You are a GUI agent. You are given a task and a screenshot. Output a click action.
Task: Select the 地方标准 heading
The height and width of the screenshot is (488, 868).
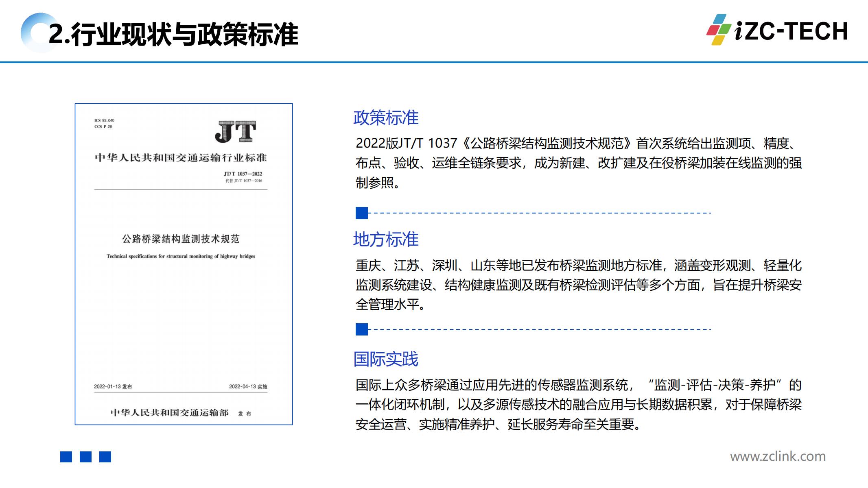point(386,239)
